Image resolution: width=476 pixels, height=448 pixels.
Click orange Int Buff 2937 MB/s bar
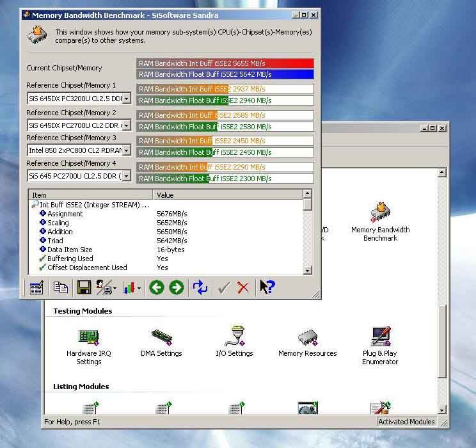225,89
